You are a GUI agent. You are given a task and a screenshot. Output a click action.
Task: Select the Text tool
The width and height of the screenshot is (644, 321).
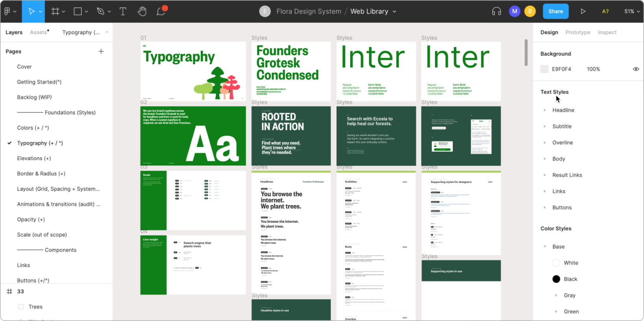point(123,11)
